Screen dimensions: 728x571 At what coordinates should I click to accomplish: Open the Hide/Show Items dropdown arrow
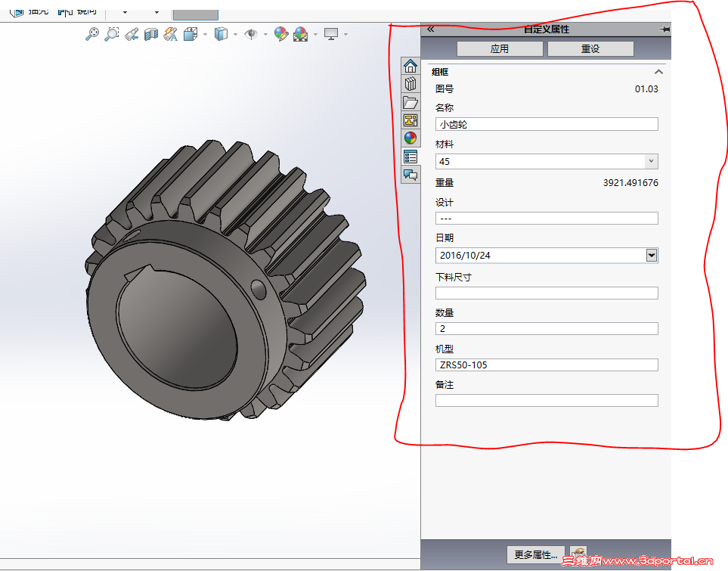pyautogui.click(x=265, y=34)
